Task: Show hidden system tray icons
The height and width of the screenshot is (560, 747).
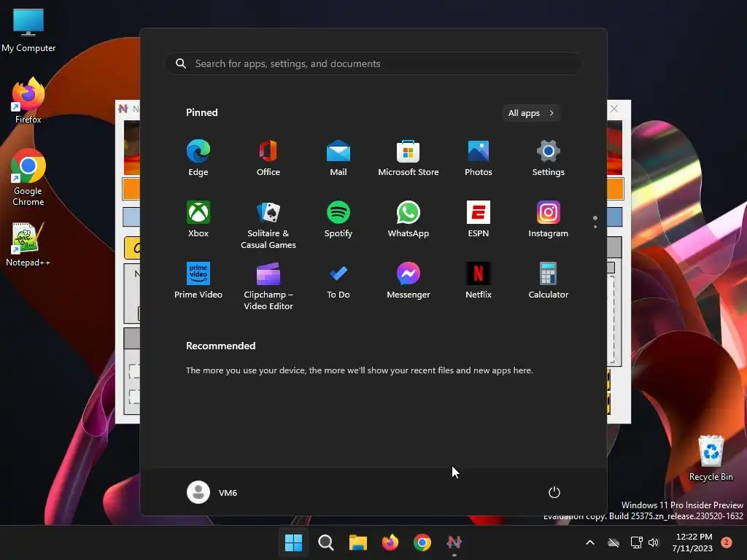Action: pyautogui.click(x=589, y=542)
